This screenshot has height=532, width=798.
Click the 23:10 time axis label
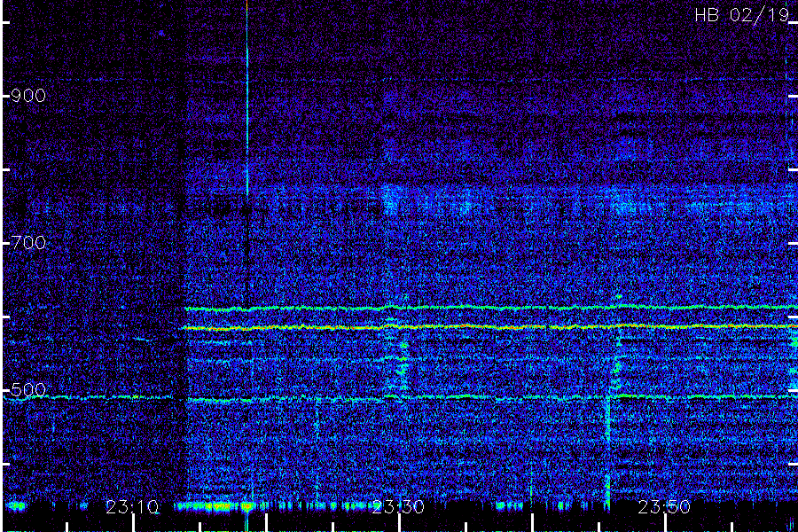[132, 507]
